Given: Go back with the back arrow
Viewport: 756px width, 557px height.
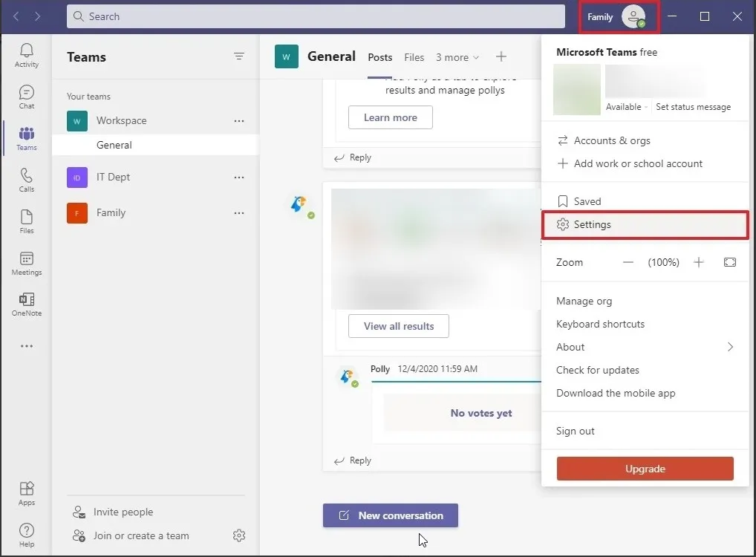Looking at the screenshot, I should pos(16,16).
